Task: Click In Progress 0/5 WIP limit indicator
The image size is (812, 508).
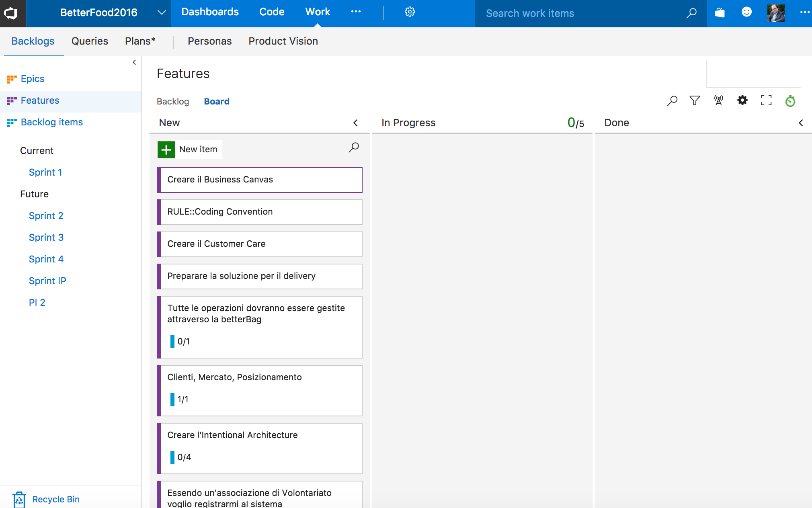Action: pos(576,122)
